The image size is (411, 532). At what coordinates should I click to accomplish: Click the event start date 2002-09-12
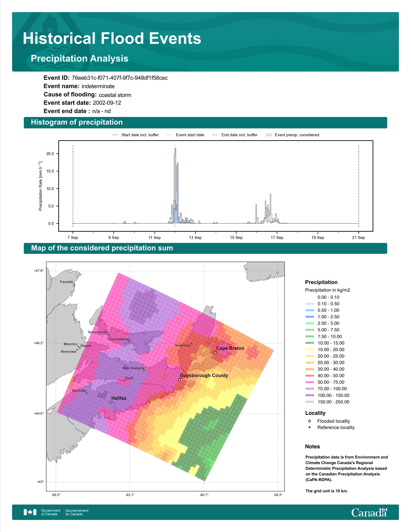coord(107,103)
